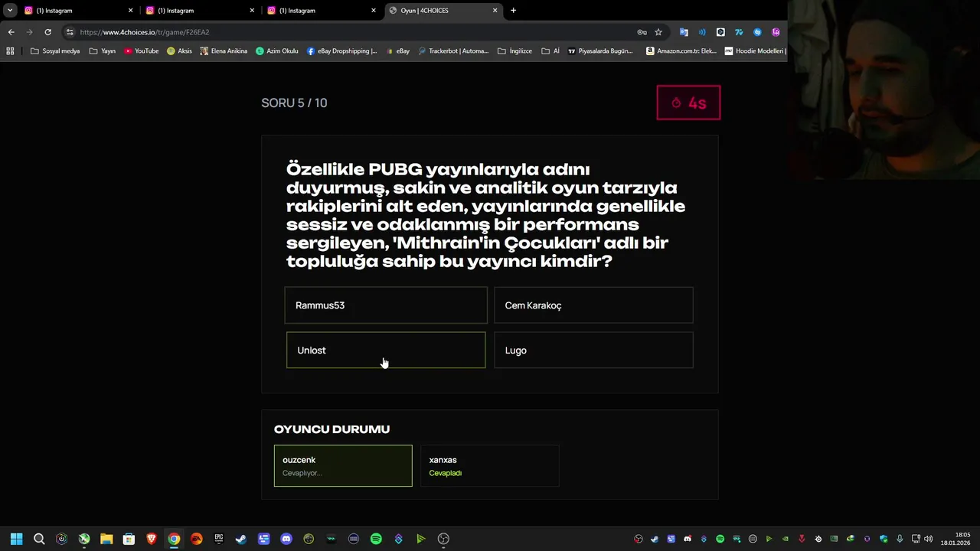Open the Sosyal medya bookmarks folder

click(x=55, y=51)
